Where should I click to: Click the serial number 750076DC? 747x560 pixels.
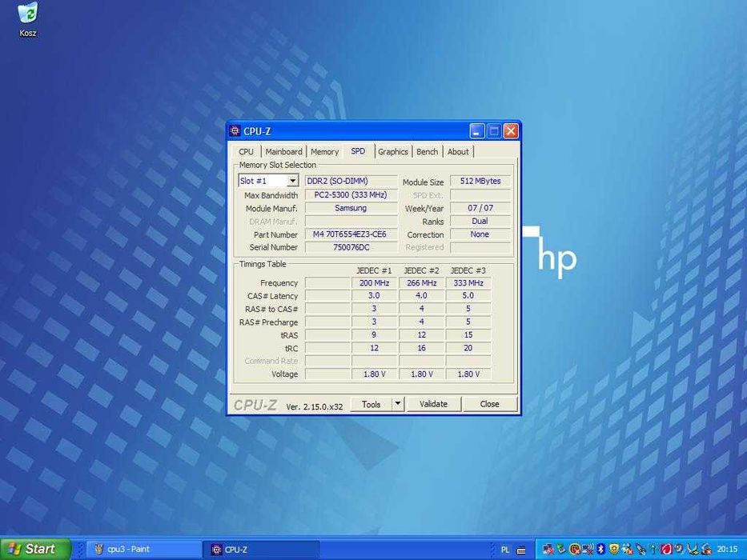351,247
